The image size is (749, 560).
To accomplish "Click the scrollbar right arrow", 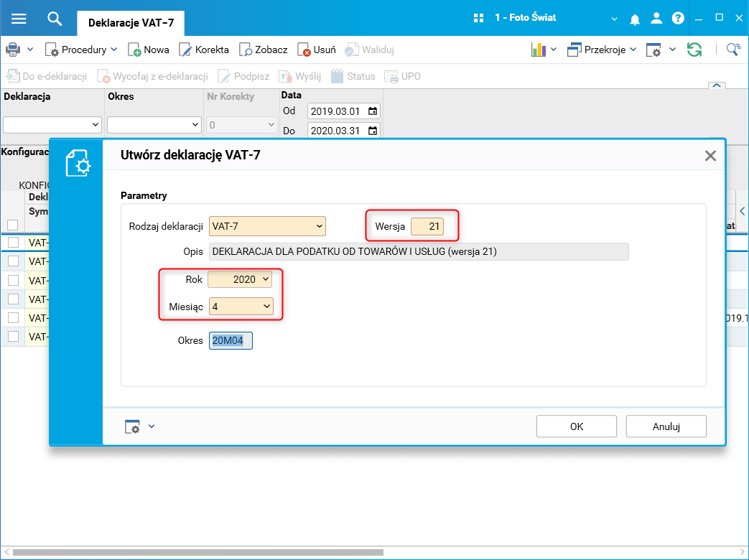I will point(741,552).
